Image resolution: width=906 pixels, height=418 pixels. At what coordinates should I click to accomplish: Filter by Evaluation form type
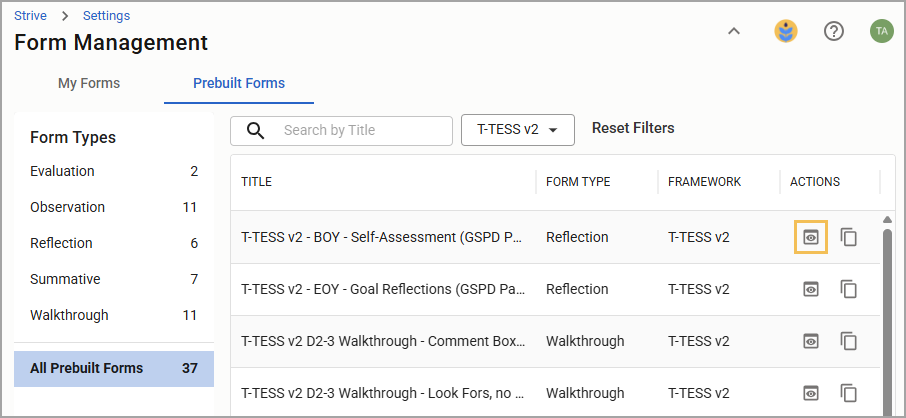tap(114, 171)
